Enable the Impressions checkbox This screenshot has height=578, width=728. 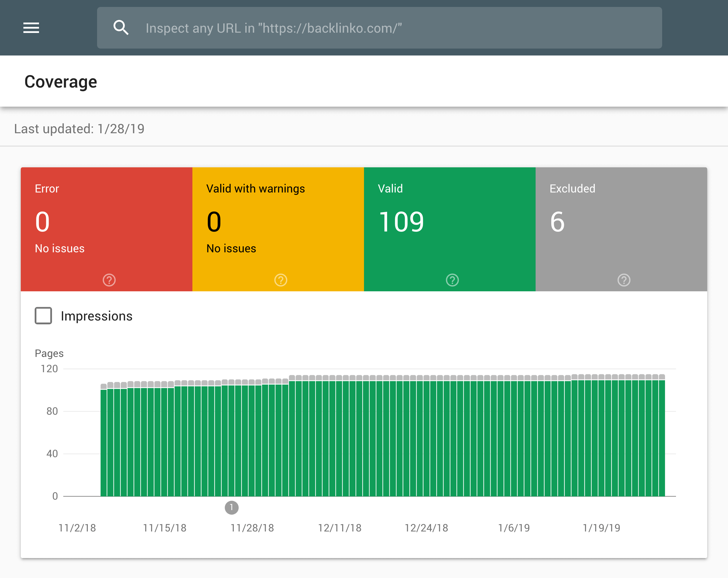[x=43, y=316]
